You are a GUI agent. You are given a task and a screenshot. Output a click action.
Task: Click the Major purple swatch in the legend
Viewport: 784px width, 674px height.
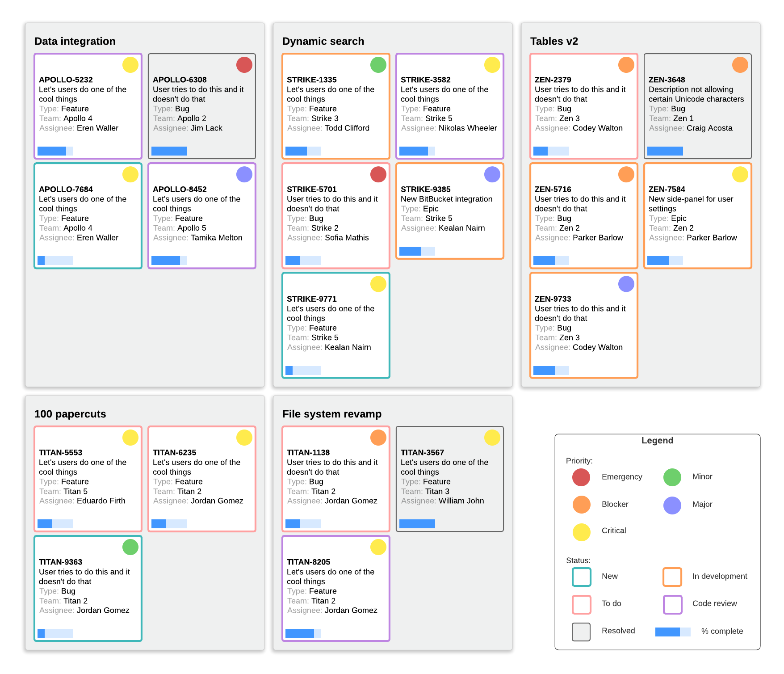click(x=672, y=505)
